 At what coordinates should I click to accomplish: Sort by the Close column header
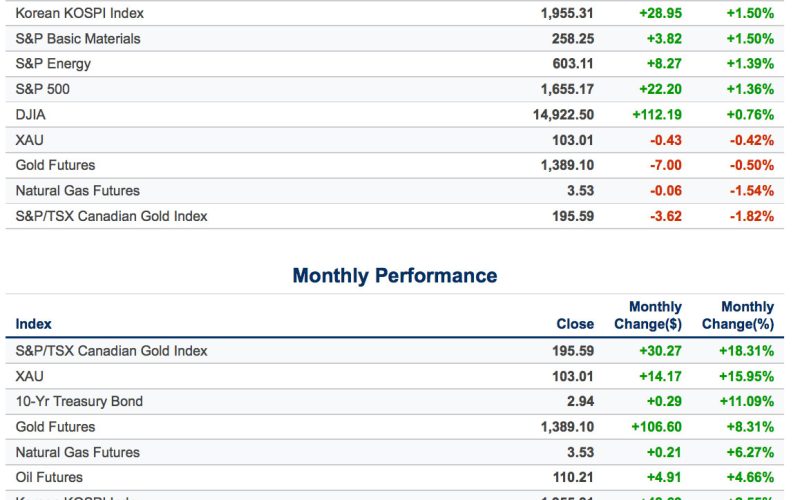tap(575, 324)
